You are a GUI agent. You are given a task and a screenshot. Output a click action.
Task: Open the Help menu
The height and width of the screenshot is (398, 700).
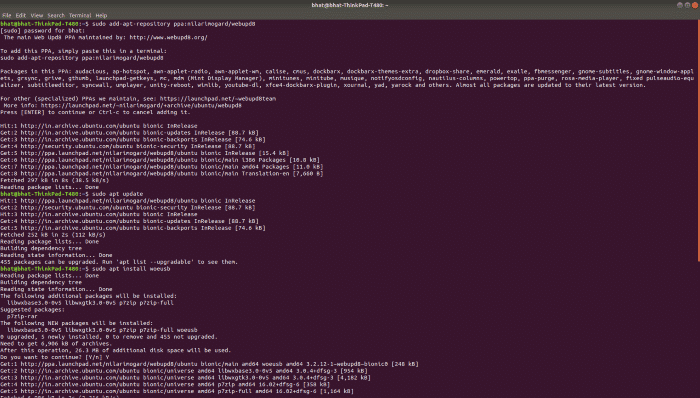[101, 15]
